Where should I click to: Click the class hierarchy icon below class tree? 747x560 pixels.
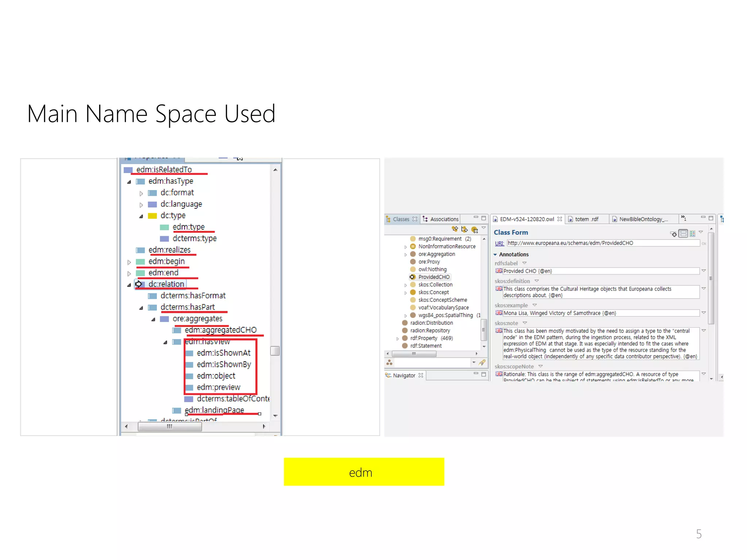point(390,362)
